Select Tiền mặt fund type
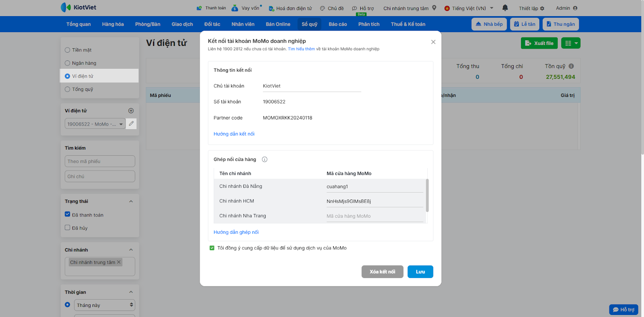The height and width of the screenshot is (317, 644). point(68,50)
